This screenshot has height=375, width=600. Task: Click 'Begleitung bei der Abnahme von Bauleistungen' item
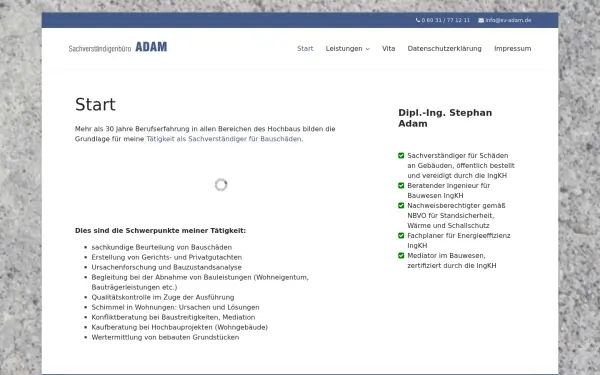[200, 282]
